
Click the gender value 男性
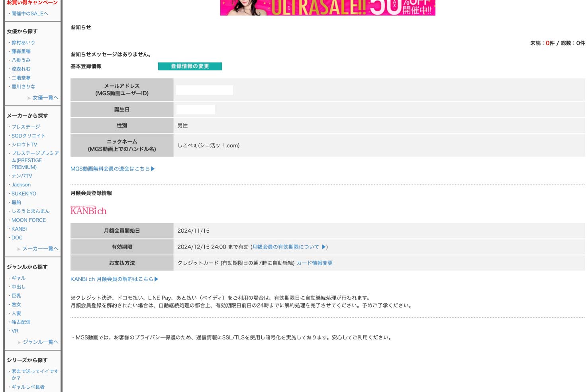(x=182, y=125)
